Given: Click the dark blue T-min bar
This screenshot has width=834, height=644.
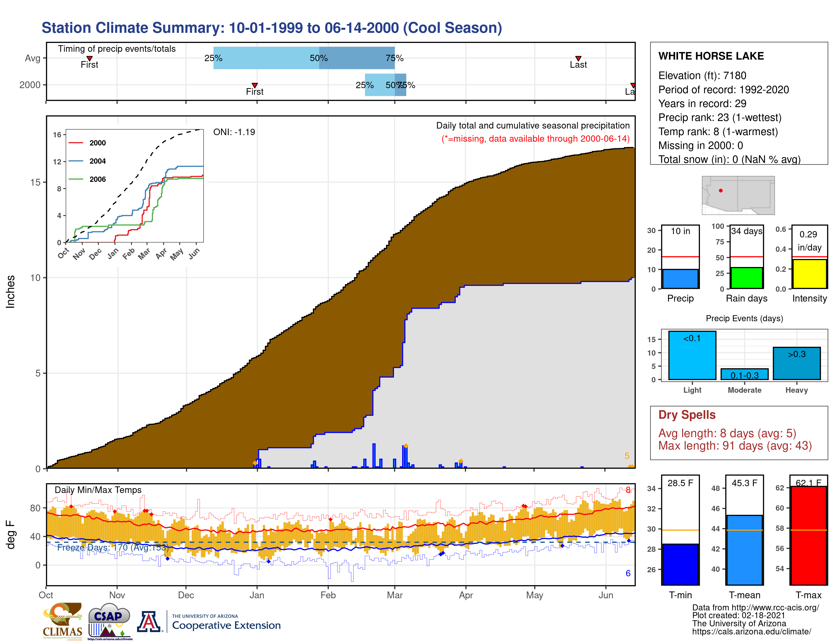Looking at the screenshot, I should point(680,564).
